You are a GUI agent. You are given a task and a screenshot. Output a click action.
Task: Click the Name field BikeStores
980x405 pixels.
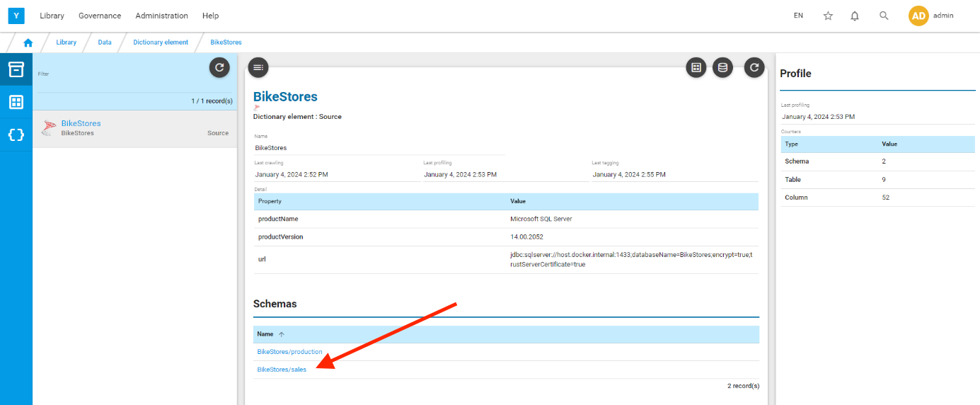(379, 148)
